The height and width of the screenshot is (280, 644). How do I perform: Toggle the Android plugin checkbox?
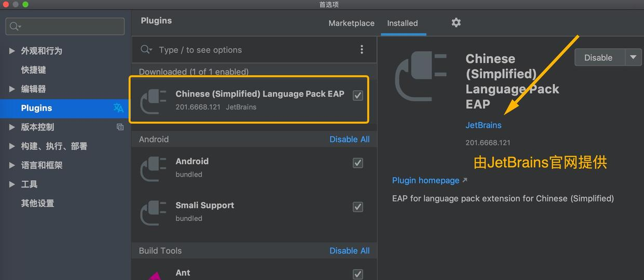[x=358, y=163]
